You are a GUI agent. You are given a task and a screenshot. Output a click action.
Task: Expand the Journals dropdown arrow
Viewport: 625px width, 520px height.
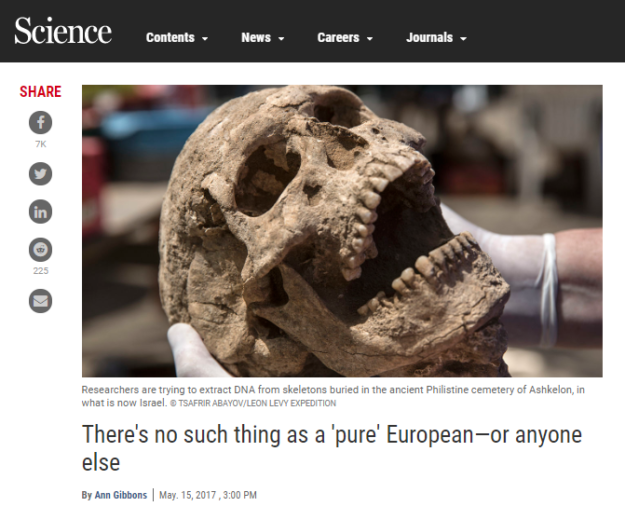pos(463,39)
